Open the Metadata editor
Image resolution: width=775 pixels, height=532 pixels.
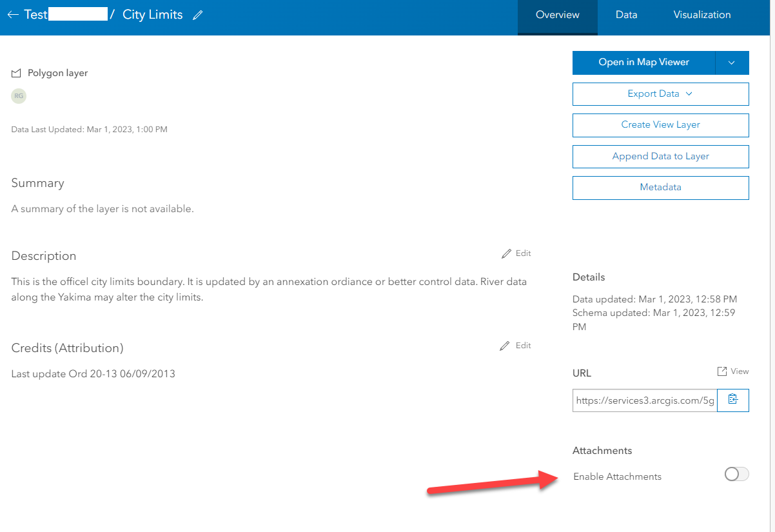(x=660, y=187)
